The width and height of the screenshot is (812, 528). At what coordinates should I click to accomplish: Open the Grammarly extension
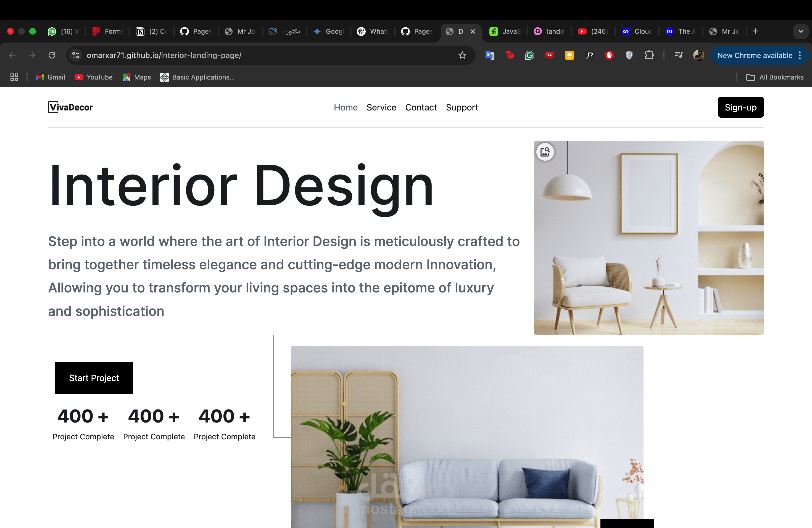(x=529, y=55)
